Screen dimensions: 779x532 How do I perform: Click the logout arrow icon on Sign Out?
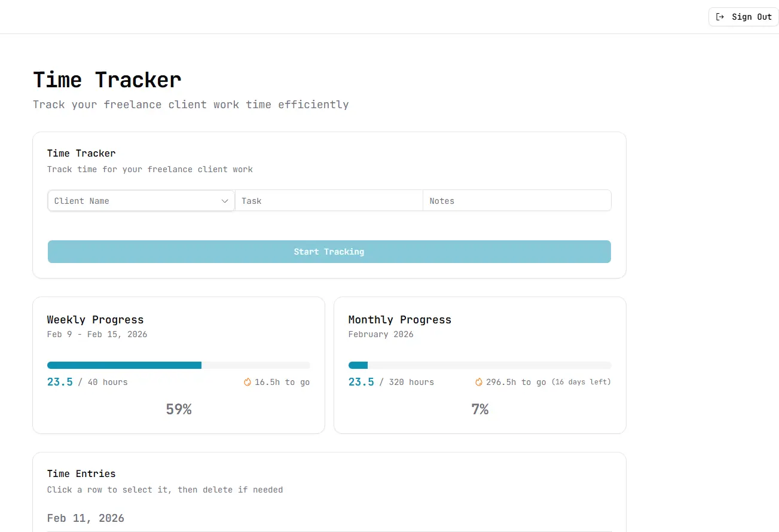coord(720,17)
